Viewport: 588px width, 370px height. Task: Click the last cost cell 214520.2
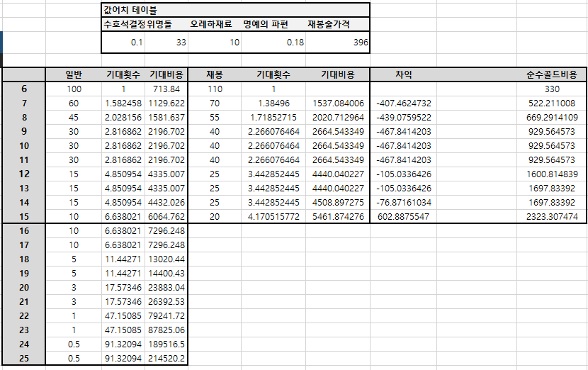point(166,359)
